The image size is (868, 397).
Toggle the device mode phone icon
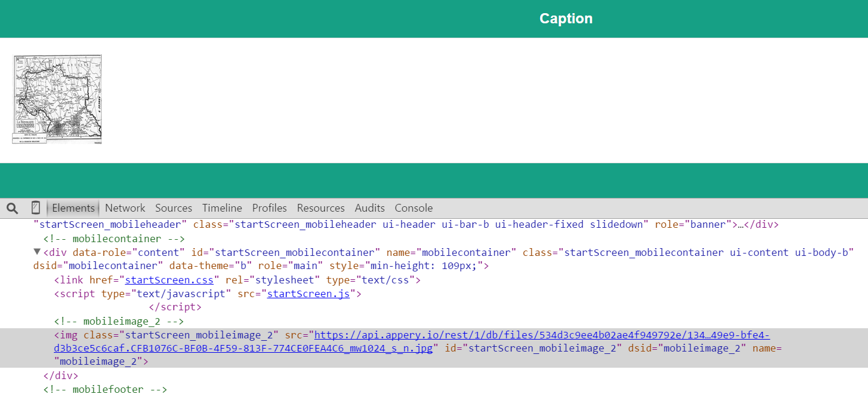click(35, 208)
